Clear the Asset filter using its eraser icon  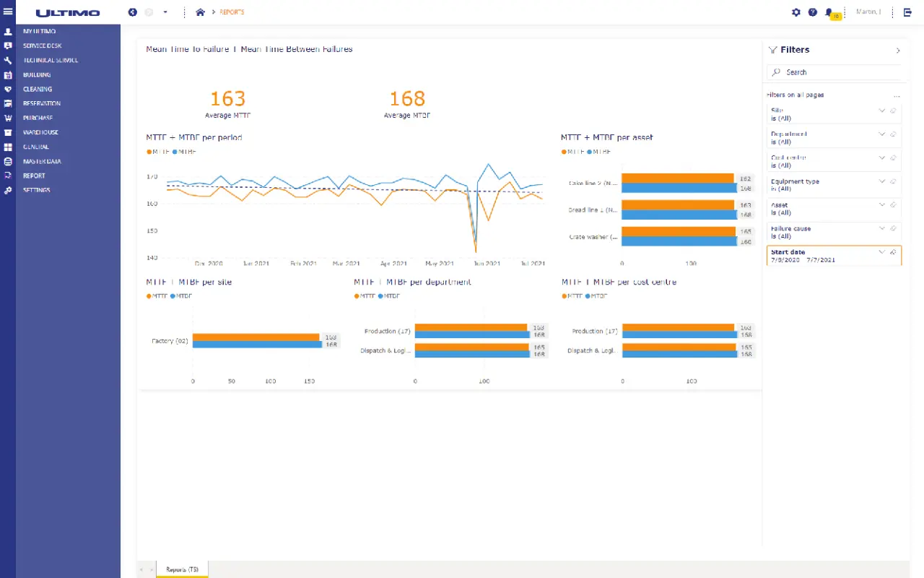(893, 204)
